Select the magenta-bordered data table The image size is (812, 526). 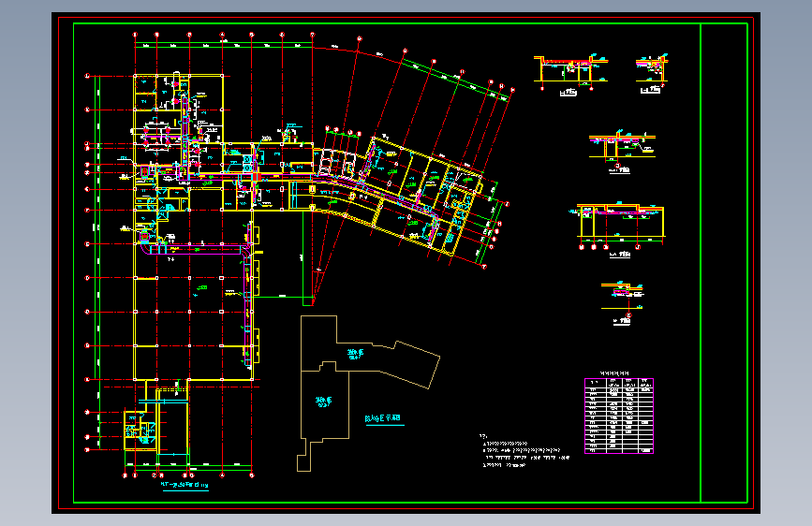point(619,416)
